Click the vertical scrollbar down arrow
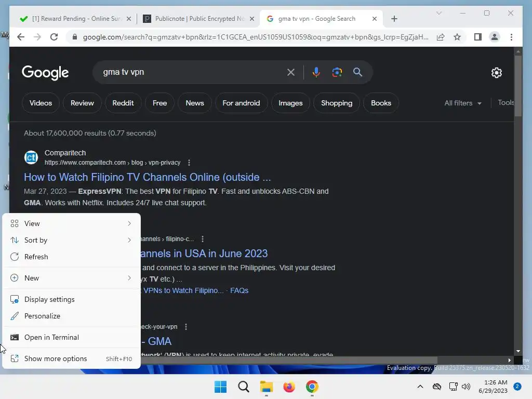Image resolution: width=532 pixels, height=399 pixels. point(518,352)
